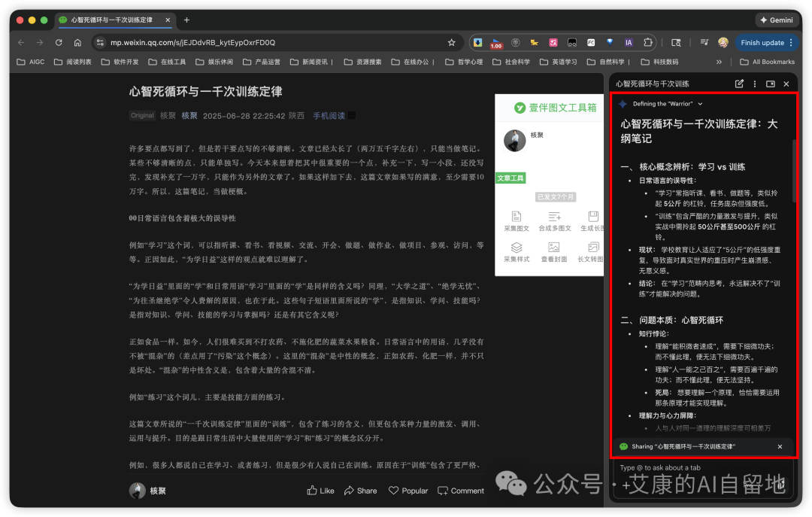Image resolution: width=812 pixels, height=517 pixels.
Task: Open the pink translate extension
Action: 553,43
